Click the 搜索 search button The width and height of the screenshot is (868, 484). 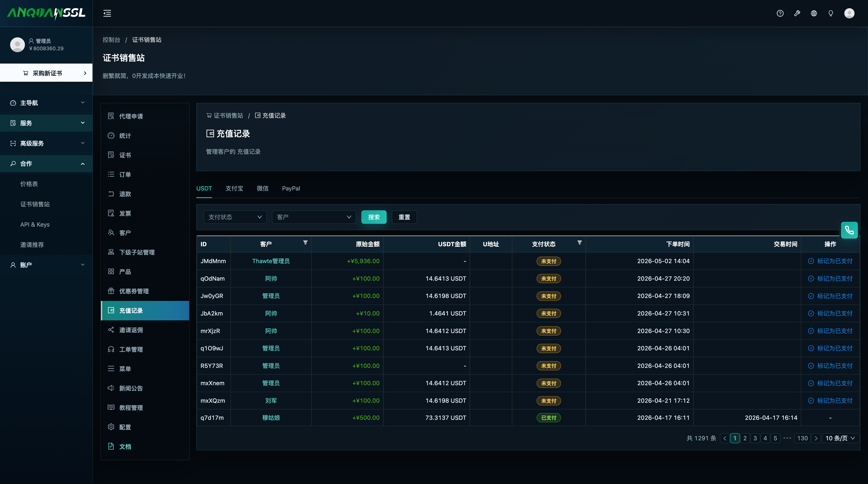point(374,217)
